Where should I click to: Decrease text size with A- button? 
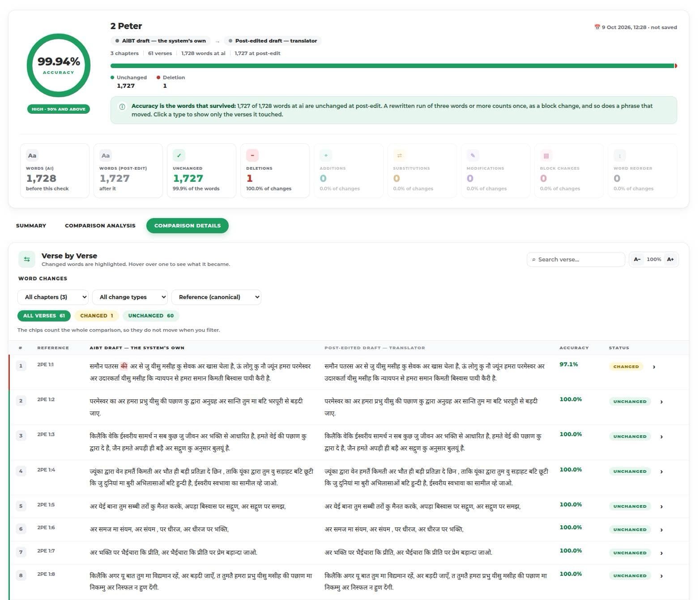[x=637, y=259]
